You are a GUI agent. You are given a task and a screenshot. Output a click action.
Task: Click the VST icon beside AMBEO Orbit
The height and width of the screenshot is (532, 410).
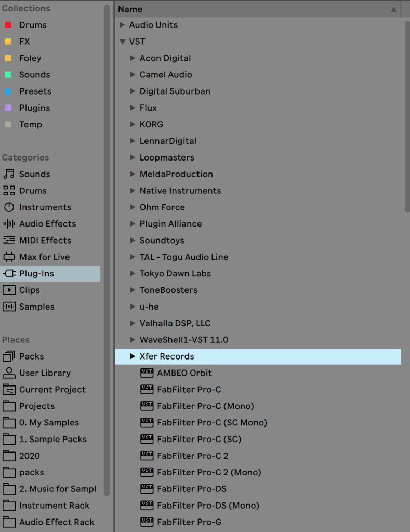click(147, 373)
